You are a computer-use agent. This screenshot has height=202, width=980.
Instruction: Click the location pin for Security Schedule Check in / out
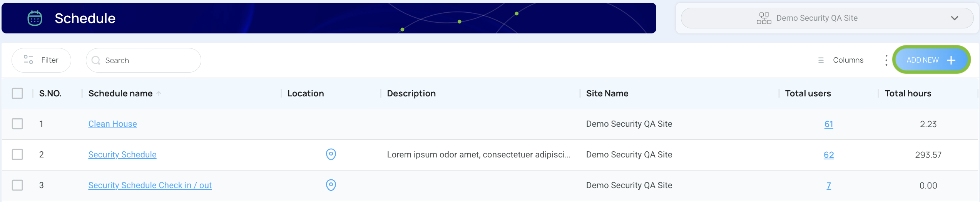331,185
